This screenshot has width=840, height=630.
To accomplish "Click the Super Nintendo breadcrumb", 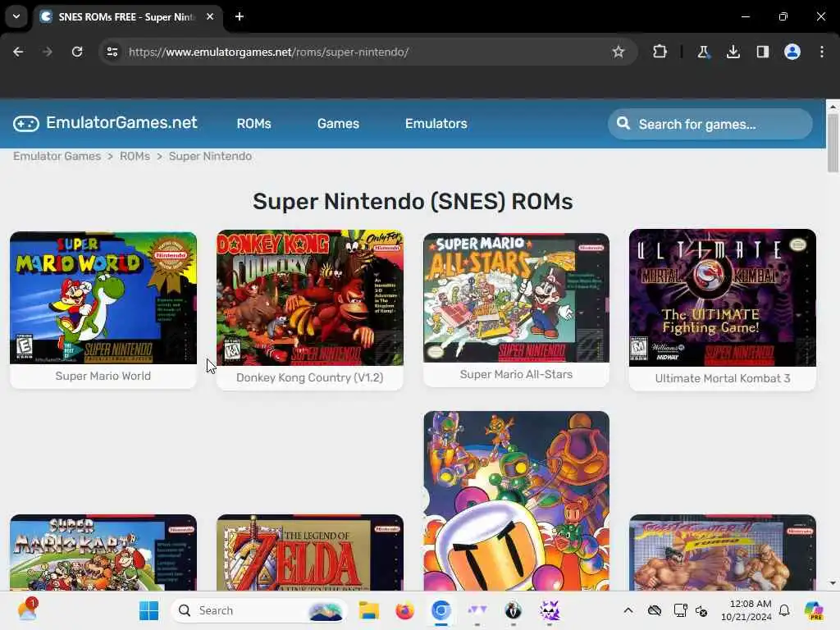I will click(210, 156).
